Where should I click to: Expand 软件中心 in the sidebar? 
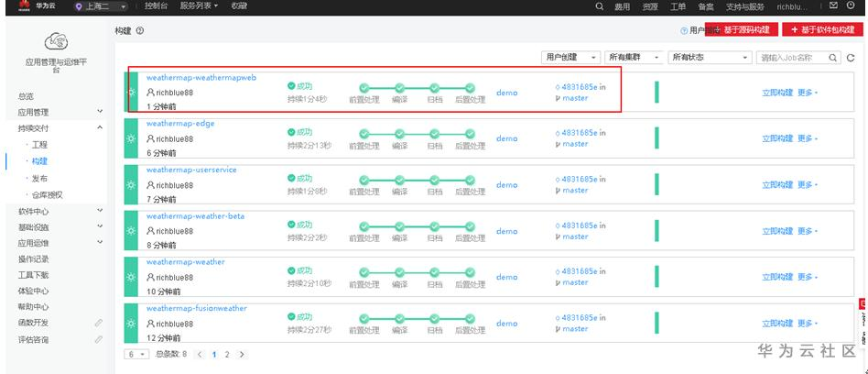pos(60,211)
